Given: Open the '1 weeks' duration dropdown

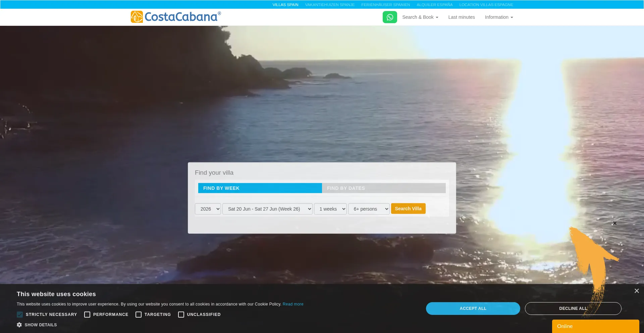Looking at the screenshot, I should (330, 209).
